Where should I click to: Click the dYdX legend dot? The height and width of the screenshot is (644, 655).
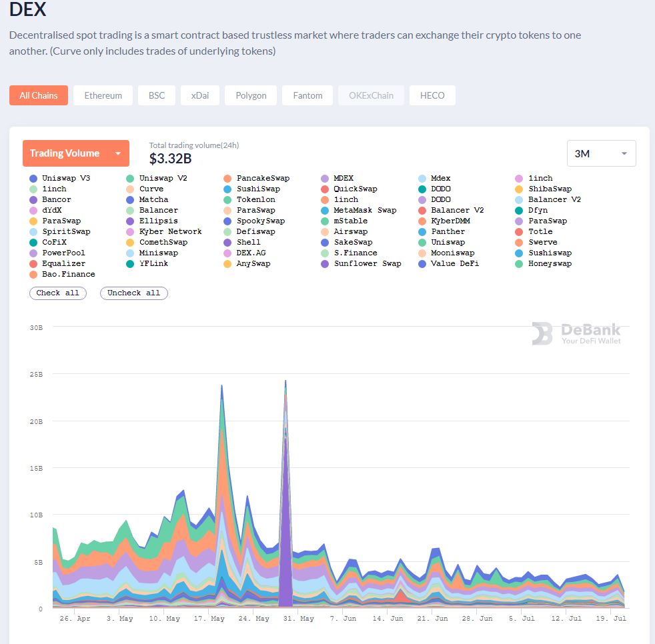[33, 211]
